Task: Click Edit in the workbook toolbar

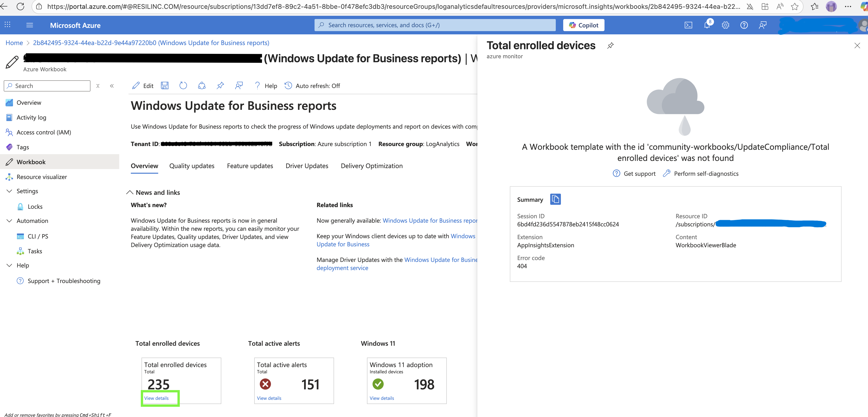Action: pyautogui.click(x=143, y=86)
